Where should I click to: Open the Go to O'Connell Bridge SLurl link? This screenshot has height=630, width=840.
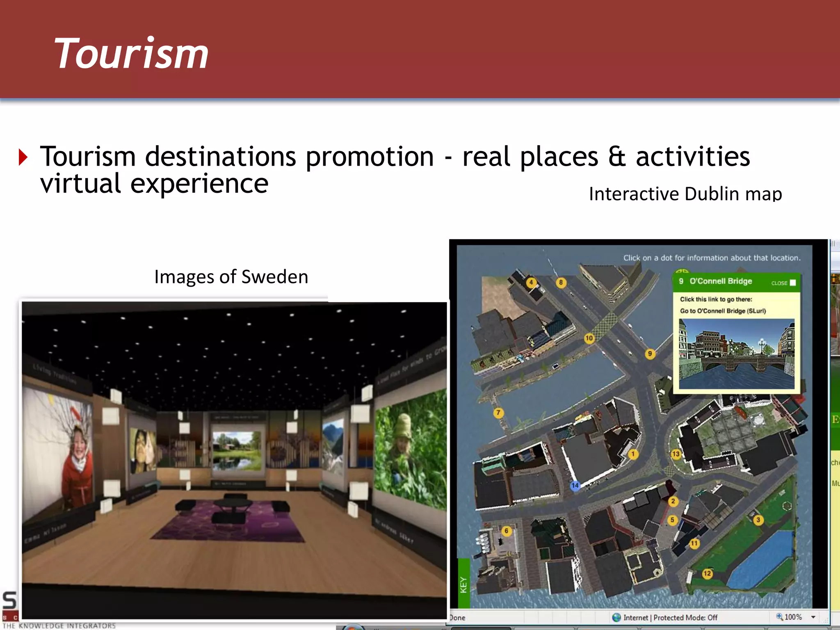723,311
